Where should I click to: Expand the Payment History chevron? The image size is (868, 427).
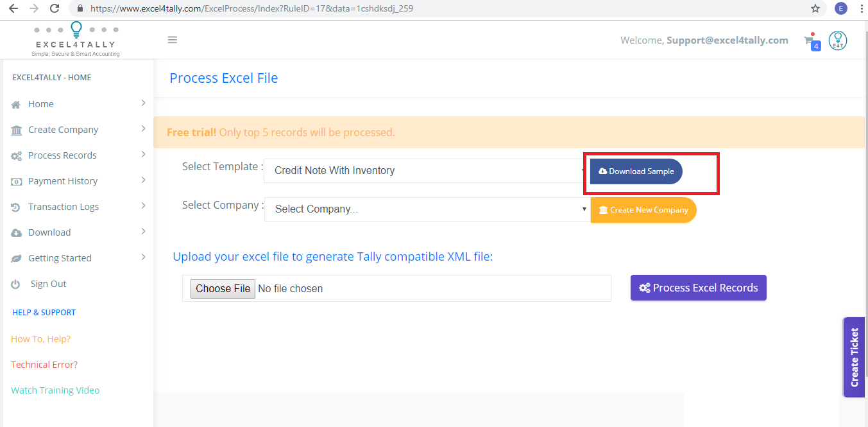[143, 180]
